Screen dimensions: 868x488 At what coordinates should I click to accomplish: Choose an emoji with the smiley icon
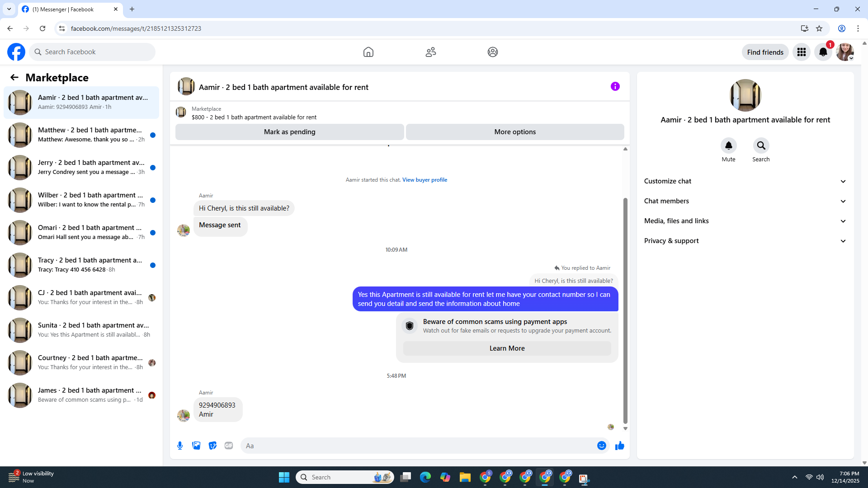click(601, 446)
